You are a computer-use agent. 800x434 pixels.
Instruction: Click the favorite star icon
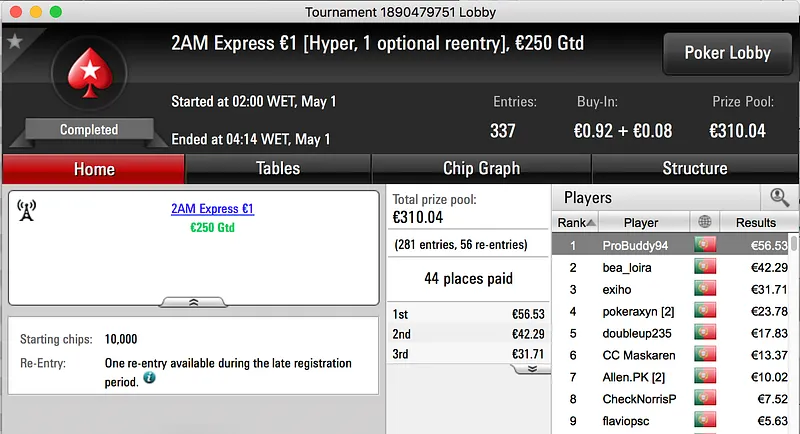(15, 42)
